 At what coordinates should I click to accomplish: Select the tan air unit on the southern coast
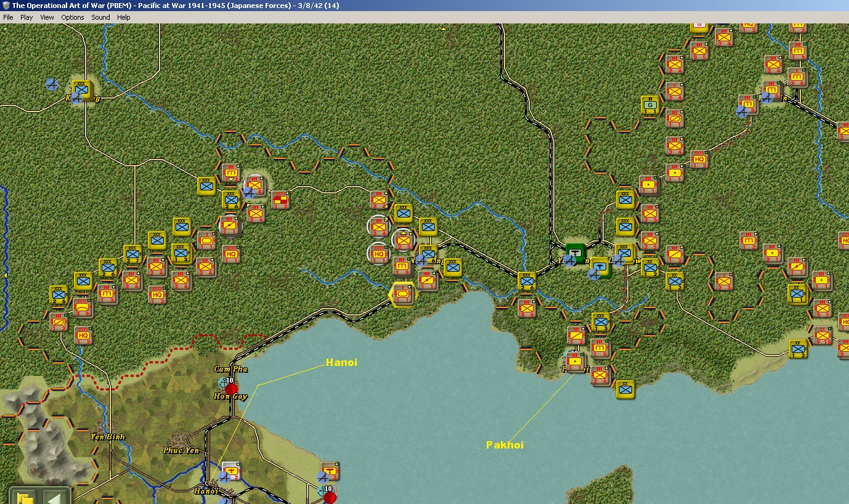(x=330, y=471)
